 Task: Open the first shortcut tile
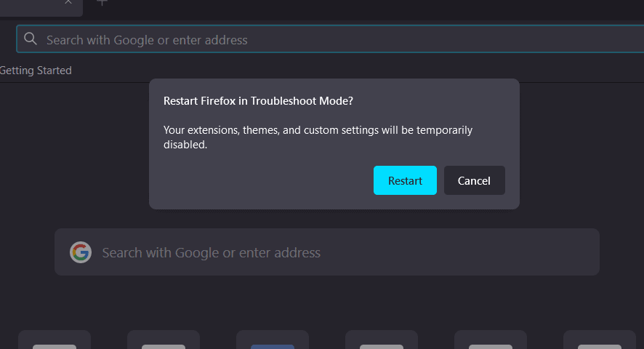pos(55,341)
